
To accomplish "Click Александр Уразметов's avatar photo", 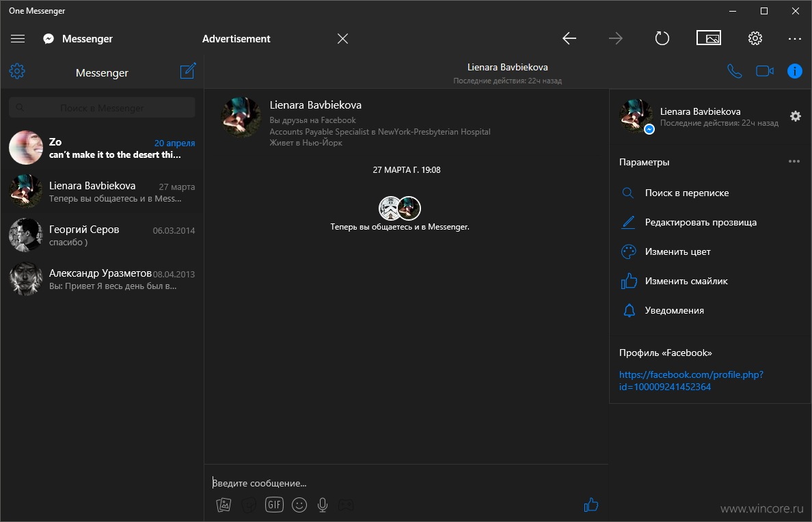I will 26,279.
